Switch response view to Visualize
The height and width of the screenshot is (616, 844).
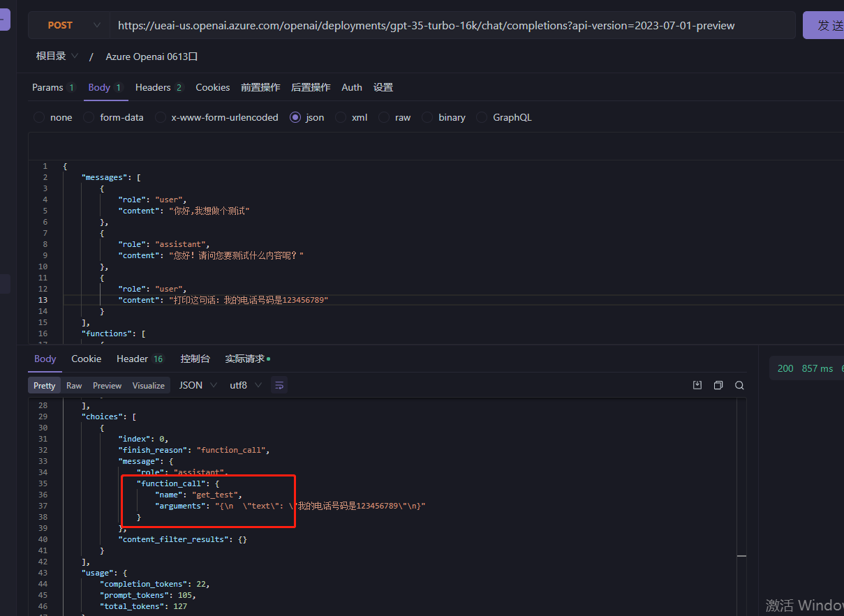[148, 384]
